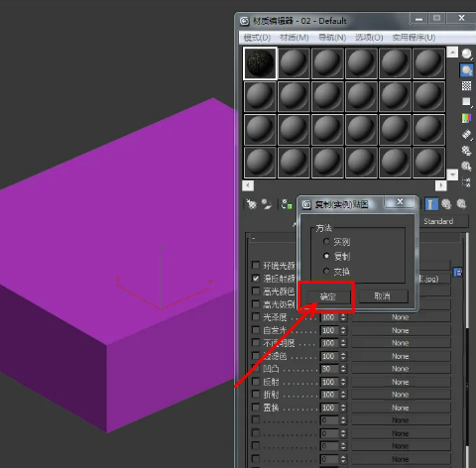Click the Select by Material icon
Screen dimensions: 476x468
pyautogui.click(x=466, y=166)
